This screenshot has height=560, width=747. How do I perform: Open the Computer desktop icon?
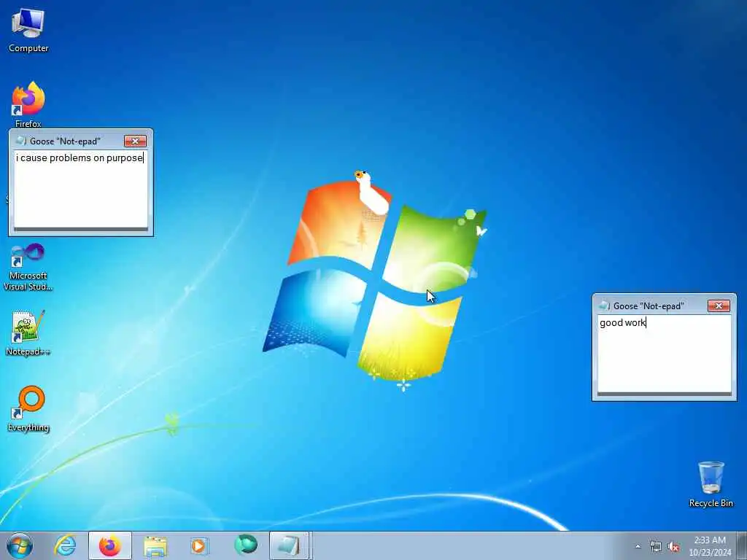(x=28, y=30)
